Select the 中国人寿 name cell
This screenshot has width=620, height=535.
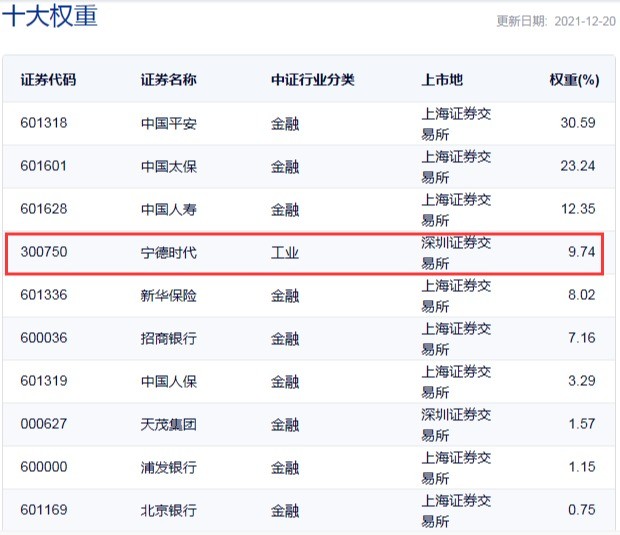click(x=169, y=210)
